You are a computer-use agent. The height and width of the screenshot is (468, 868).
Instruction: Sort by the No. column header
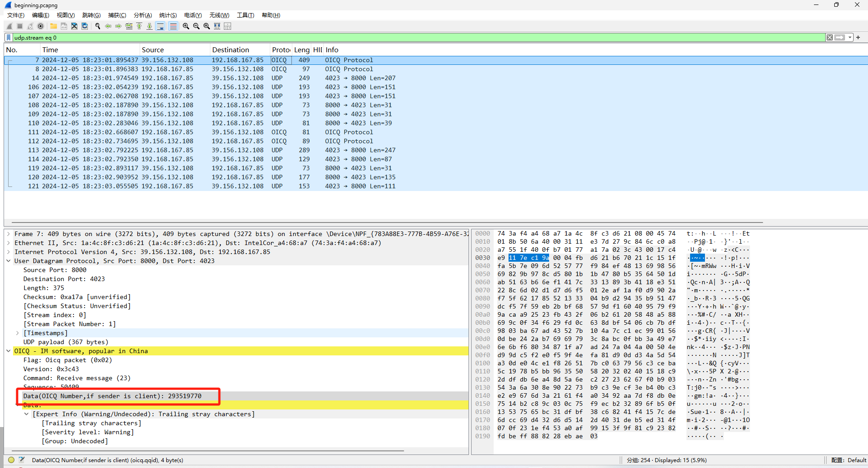[22, 50]
